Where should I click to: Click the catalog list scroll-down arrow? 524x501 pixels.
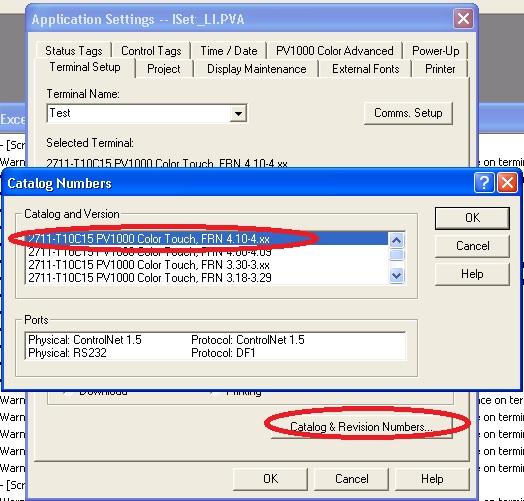tap(396, 276)
